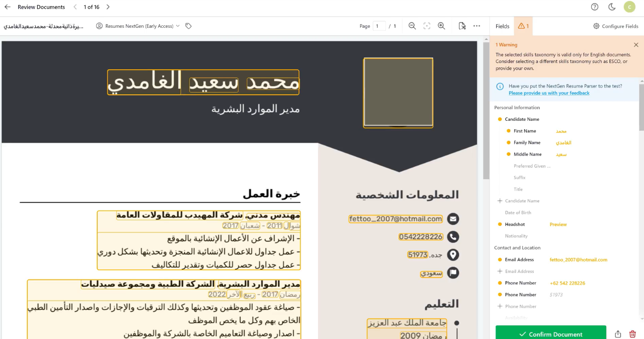The image size is (644, 339).
Task: Click the highlighted year 2022 in resume
Action: click(217, 294)
